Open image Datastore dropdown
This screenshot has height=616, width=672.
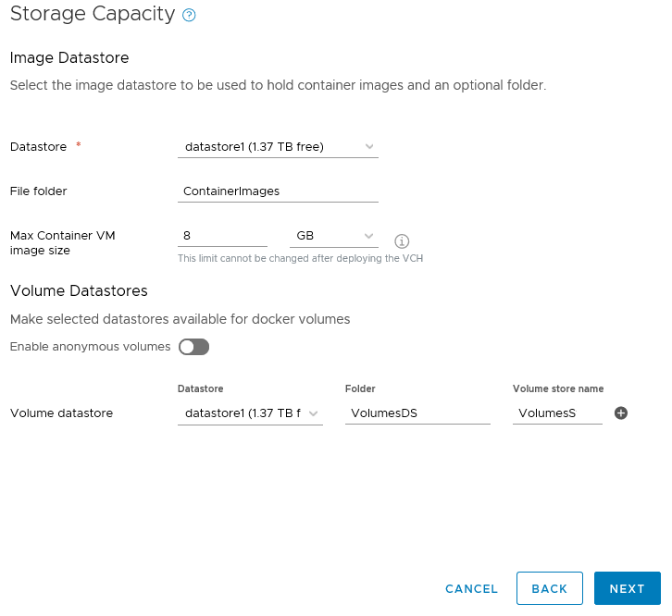click(x=278, y=147)
